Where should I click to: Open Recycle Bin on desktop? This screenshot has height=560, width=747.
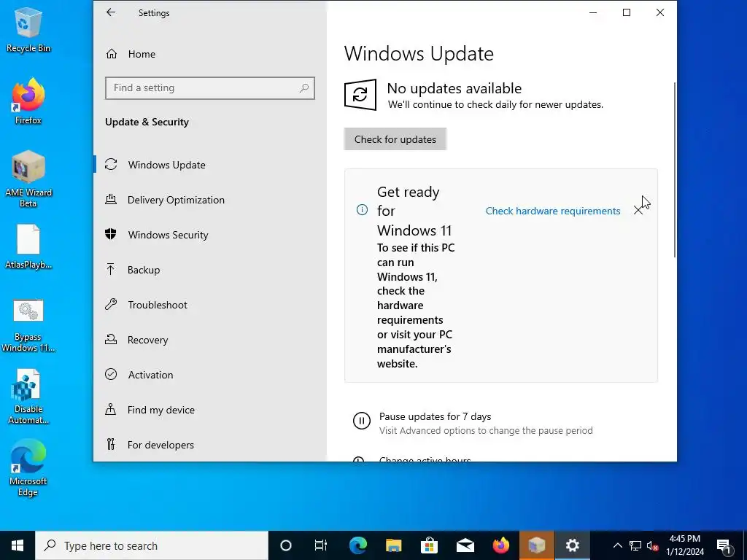(x=28, y=29)
